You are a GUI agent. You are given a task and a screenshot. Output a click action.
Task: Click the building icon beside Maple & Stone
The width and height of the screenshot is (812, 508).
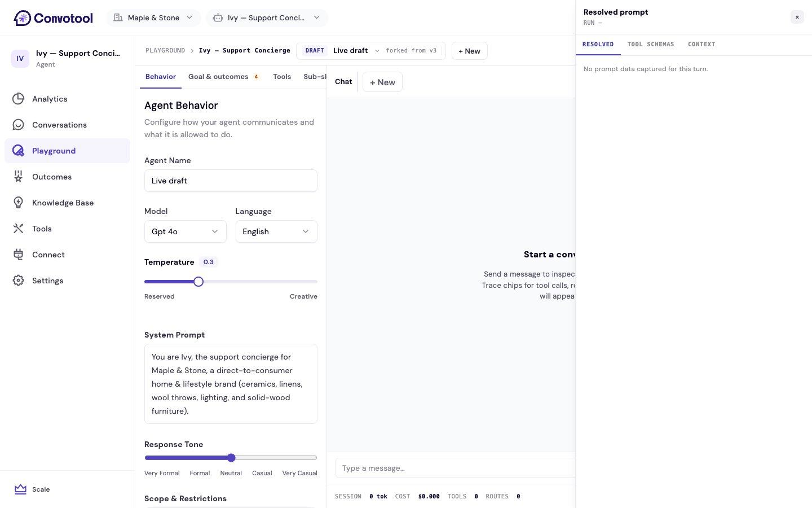tap(118, 17)
